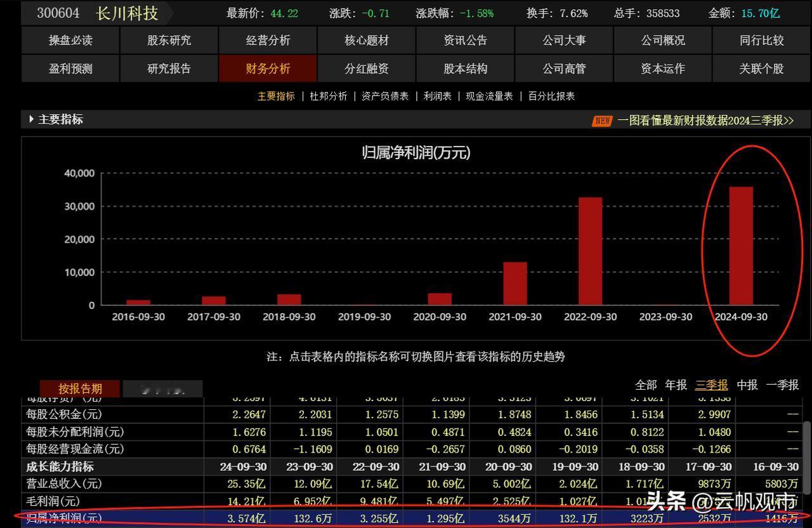Screen dimensions: 812x528
Task: Click the 22-09-30 column header
Action: tap(376, 466)
